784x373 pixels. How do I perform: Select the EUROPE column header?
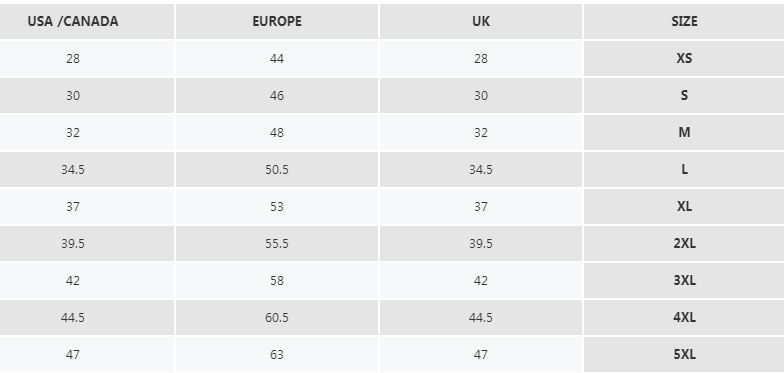coord(277,22)
